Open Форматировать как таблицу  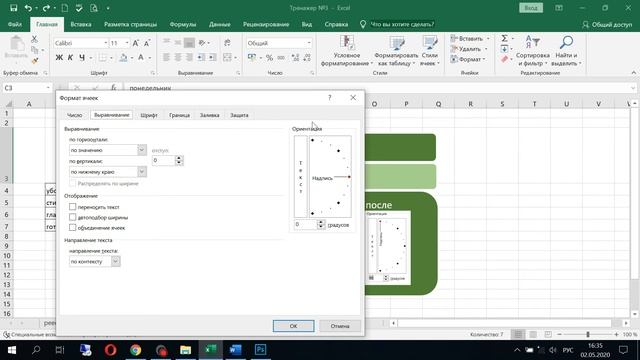(x=396, y=51)
